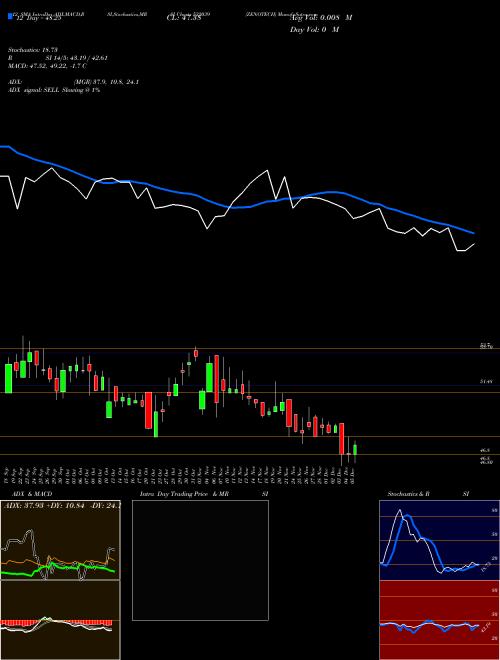
Task: Click the 'MACD: 47.52, 49.22, -1.7 C' line
Action: (47, 66)
